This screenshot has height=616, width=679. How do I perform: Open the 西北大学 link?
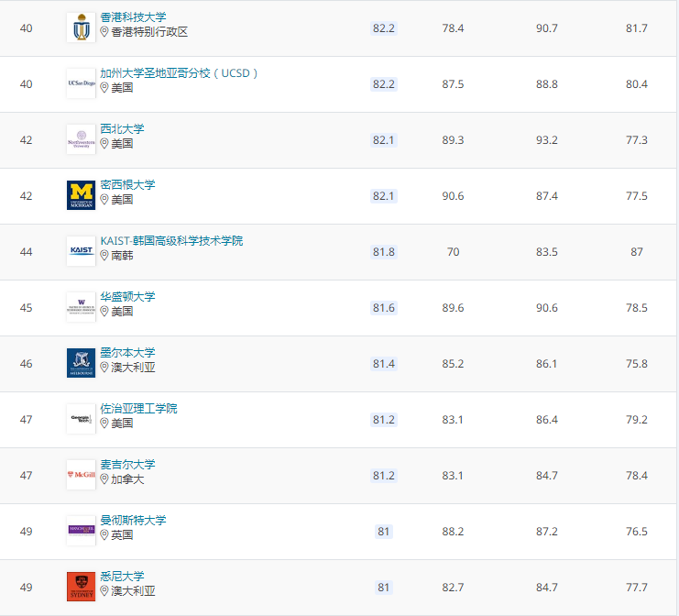(122, 129)
